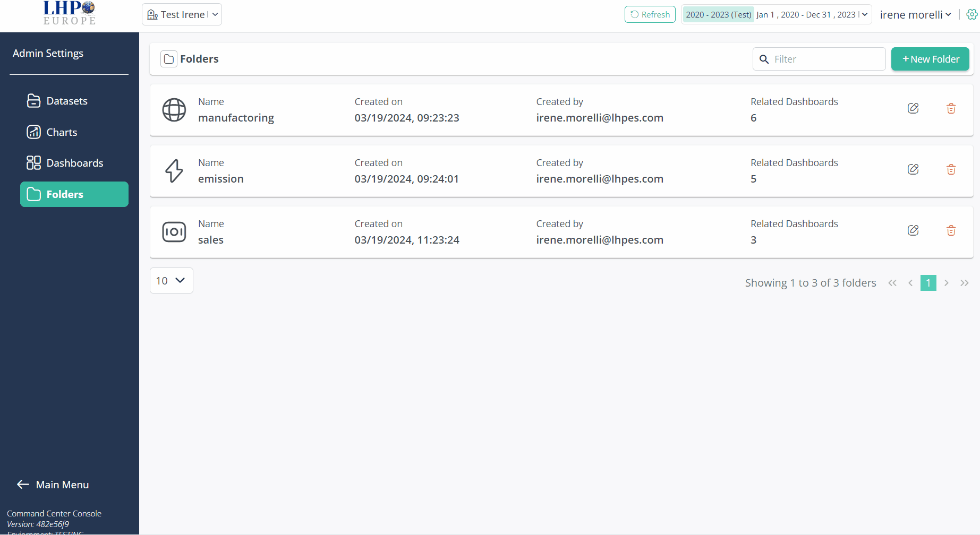Image resolution: width=980 pixels, height=535 pixels.
Task: Click creation date 03/19/2024, 11:23:24
Action: coord(407,240)
